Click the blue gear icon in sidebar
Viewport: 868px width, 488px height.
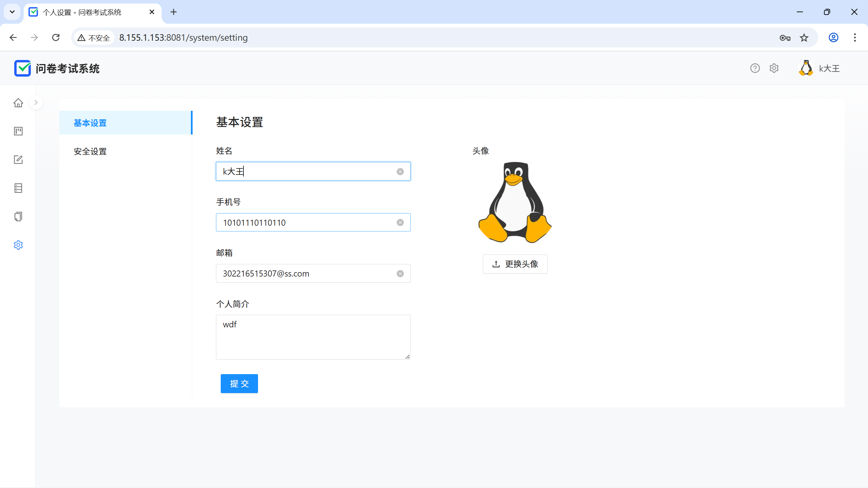(x=18, y=245)
